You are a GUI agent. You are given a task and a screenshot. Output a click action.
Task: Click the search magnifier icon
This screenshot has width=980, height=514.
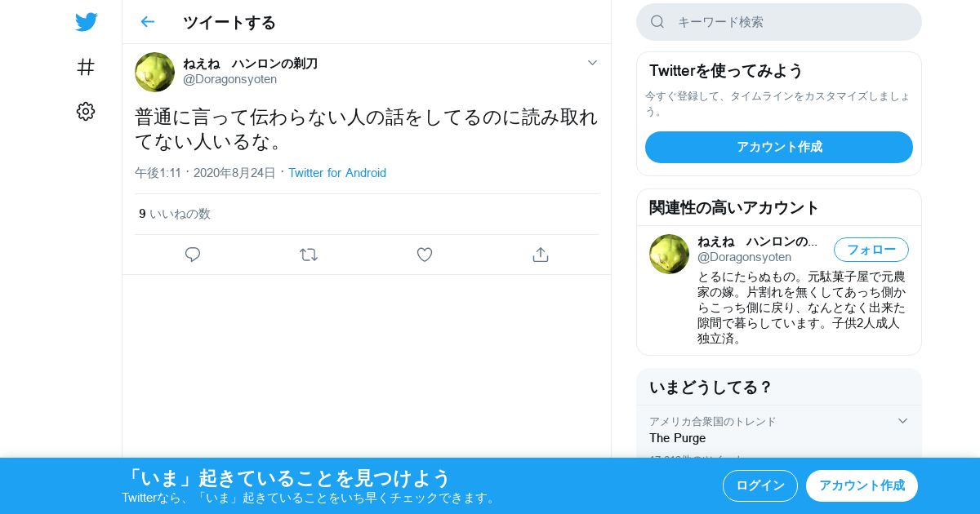657,22
